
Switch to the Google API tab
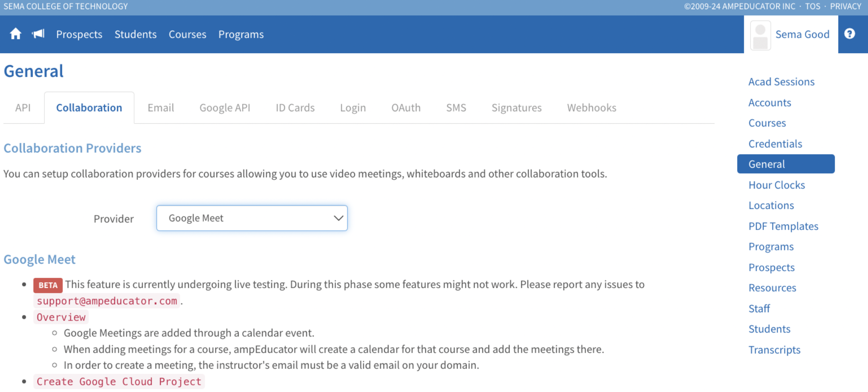tap(225, 108)
